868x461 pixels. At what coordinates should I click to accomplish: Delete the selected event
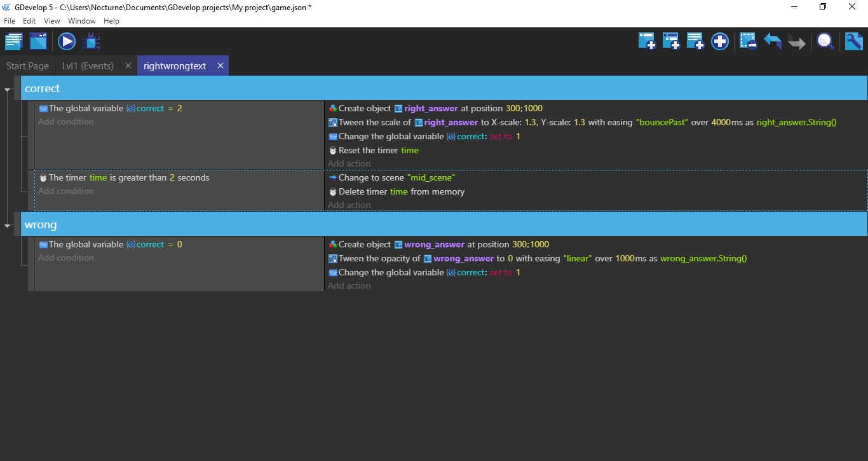tap(748, 41)
